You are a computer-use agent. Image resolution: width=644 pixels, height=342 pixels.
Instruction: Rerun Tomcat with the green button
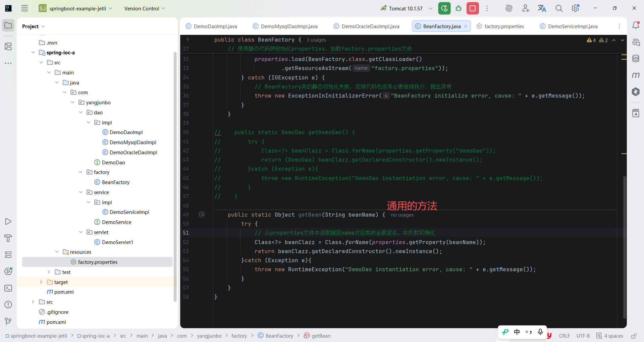point(444,8)
